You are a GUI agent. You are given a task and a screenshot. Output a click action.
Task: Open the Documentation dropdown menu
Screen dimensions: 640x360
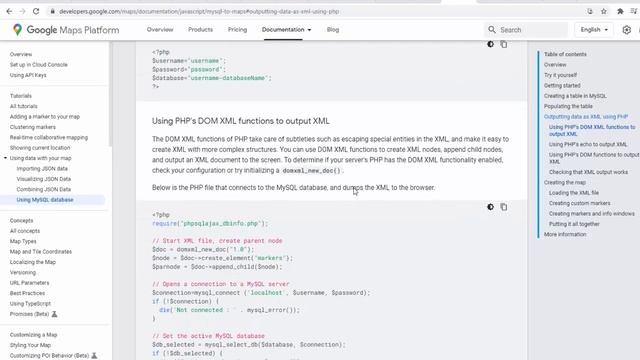286,30
